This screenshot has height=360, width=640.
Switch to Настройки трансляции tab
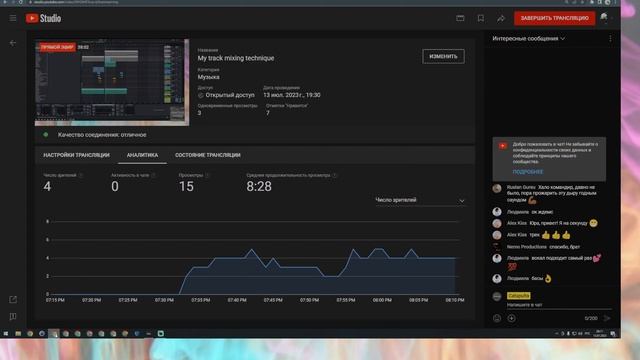point(76,155)
